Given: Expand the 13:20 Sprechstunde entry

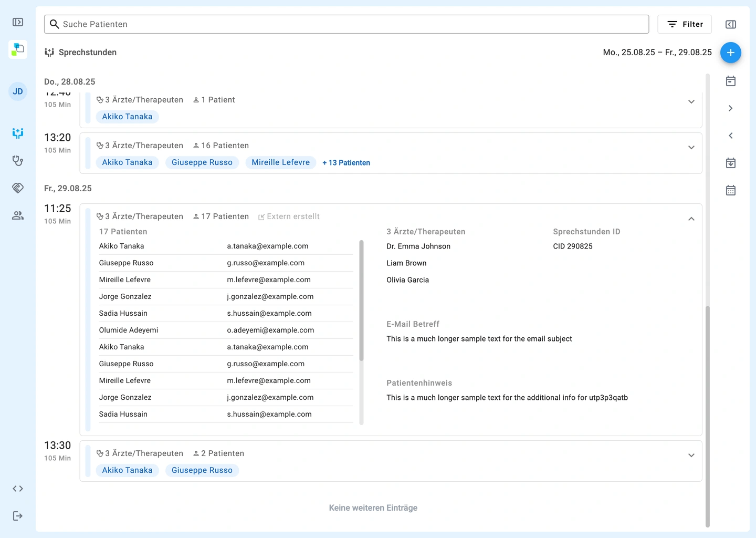Looking at the screenshot, I should tap(691, 148).
